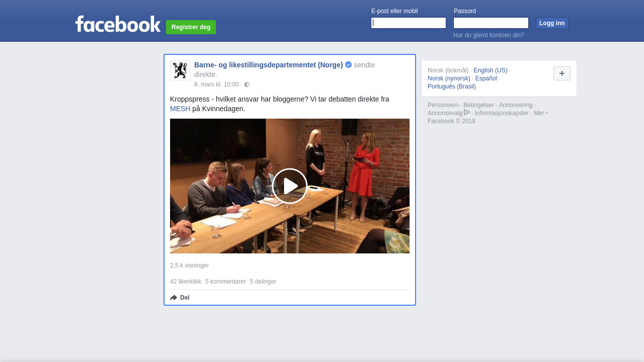Open the Personvern footer link
Image resolution: width=644 pixels, height=362 pixels.
click(443, 105)
